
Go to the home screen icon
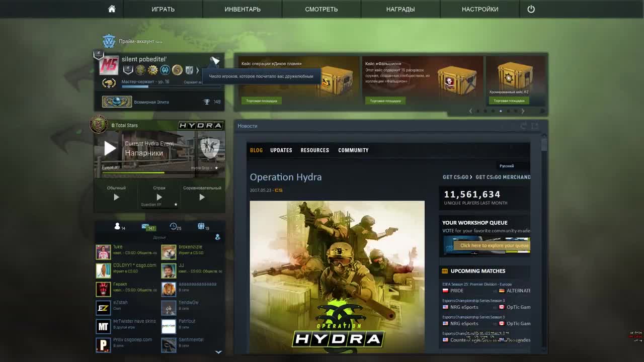112,9
